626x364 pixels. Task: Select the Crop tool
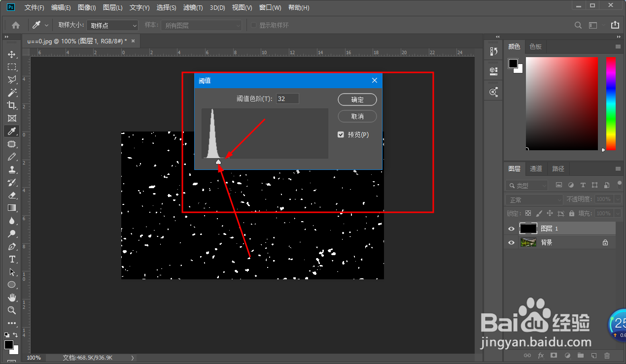12,105
